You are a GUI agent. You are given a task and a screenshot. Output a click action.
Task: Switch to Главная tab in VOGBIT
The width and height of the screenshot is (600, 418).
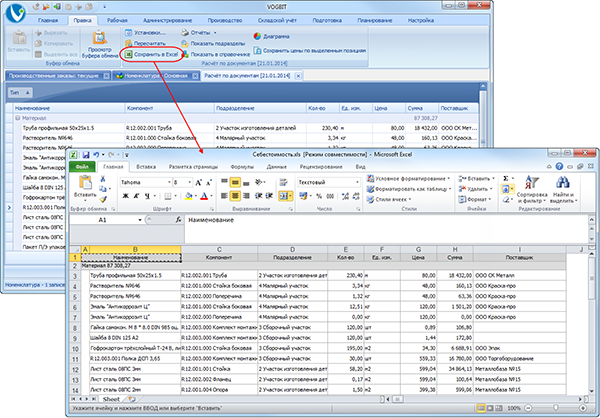(48, 20)
